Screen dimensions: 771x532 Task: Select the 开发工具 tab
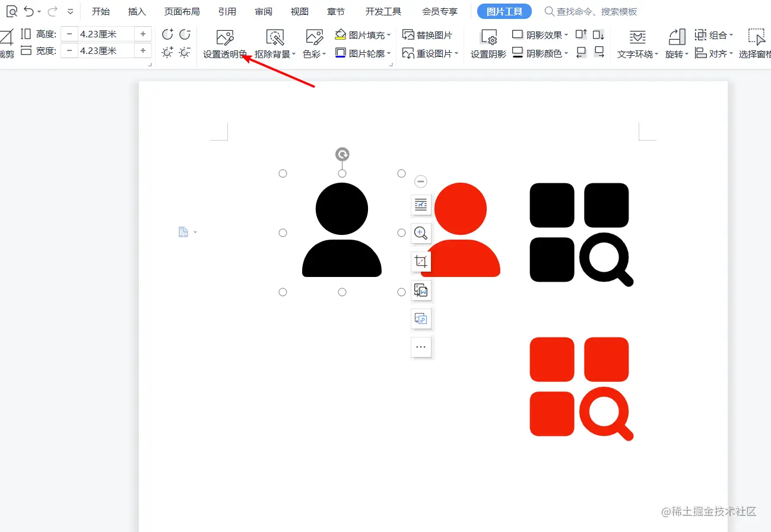click(x=383, y=12)
